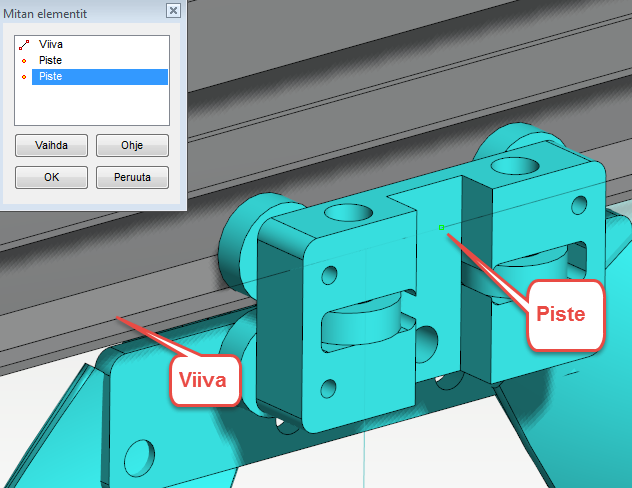Click the point icon beside the unselected Piste
This screenshot has width=632, height=488.
[x=24, y=61]
